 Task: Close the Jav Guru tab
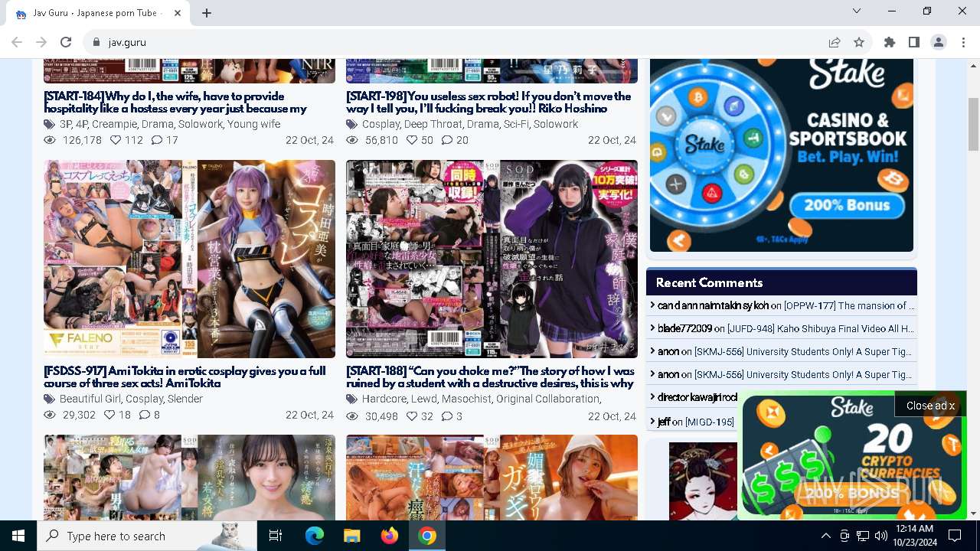pos(178,13)
